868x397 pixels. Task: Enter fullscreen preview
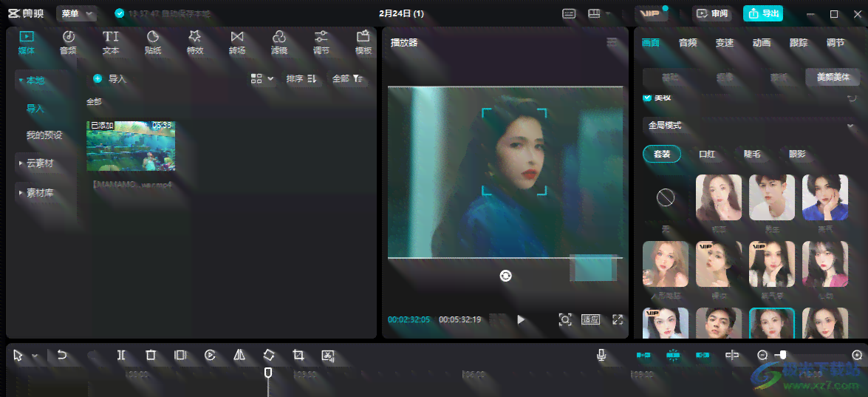(x=618, y=319)
